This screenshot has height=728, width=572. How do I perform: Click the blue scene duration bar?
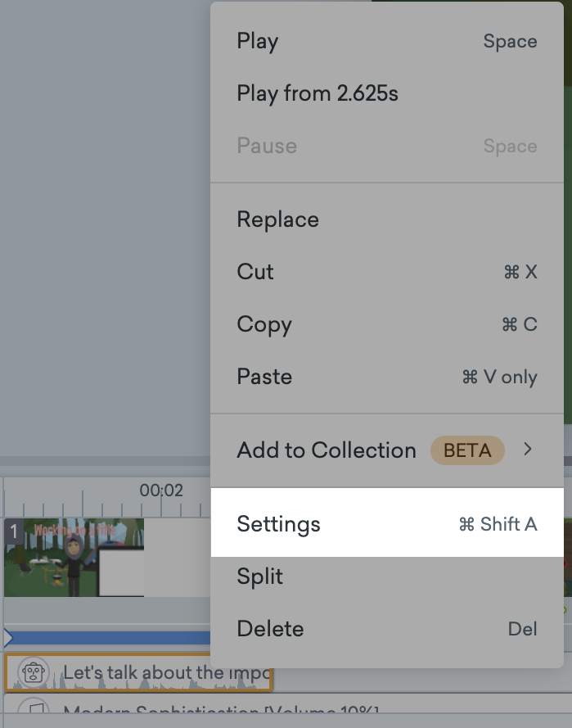(x=106, y=638)
